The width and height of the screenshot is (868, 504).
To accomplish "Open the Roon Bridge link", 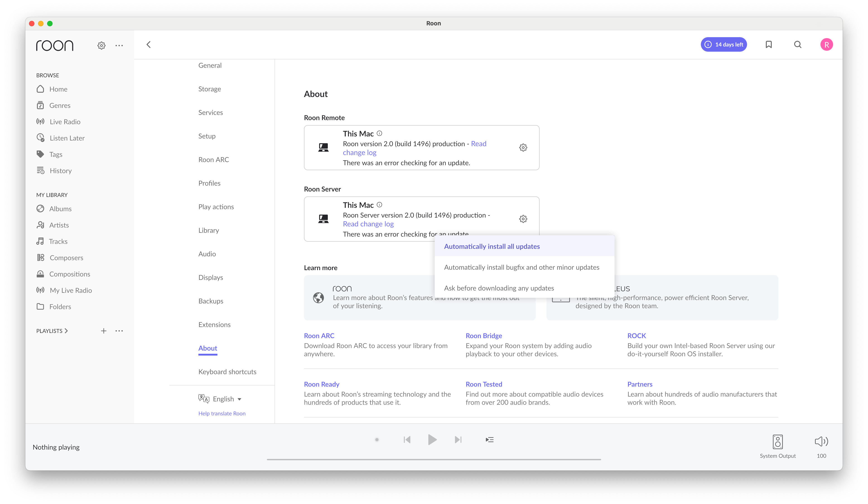I will [484, 336].
